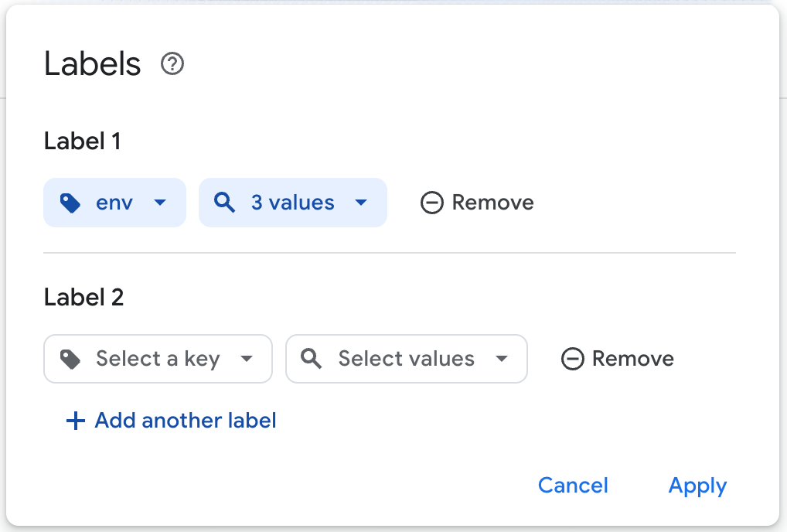The width and height of the screenshot is (787, 532).
Task: Click the minus icon beside Label 2's Remove
Action: [572, 359]
